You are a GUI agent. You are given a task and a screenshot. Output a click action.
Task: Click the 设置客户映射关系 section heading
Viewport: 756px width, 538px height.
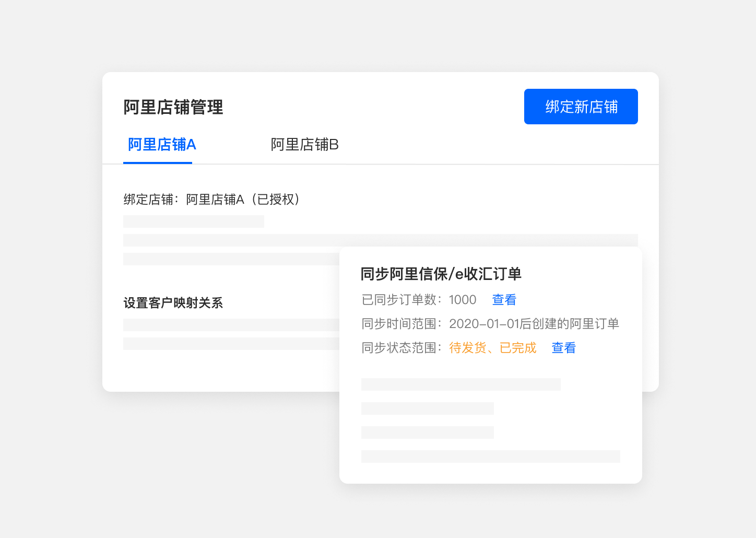(173, 303)
